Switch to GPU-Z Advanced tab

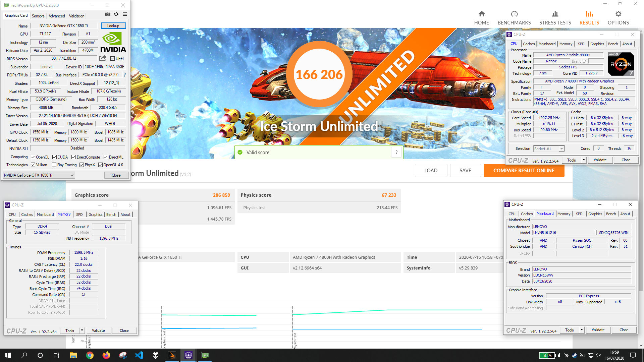coord(57,16)
